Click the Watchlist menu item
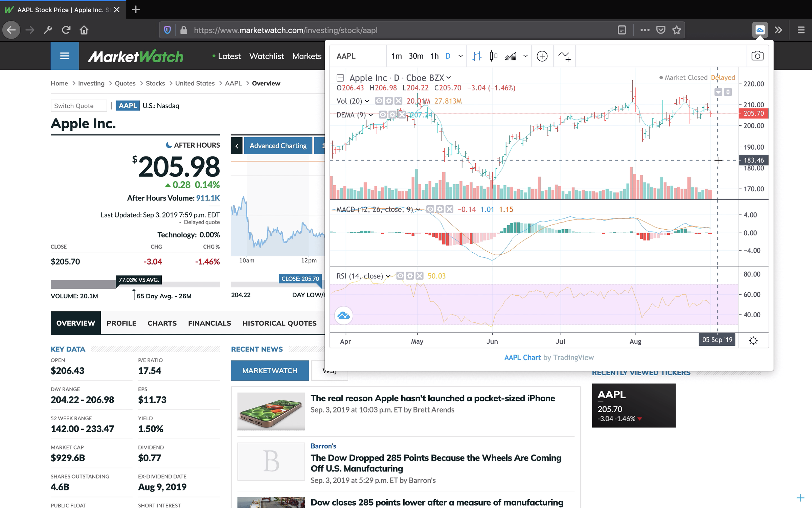The height and width of the screenshot is (508, 812). [x=266, y=56]
